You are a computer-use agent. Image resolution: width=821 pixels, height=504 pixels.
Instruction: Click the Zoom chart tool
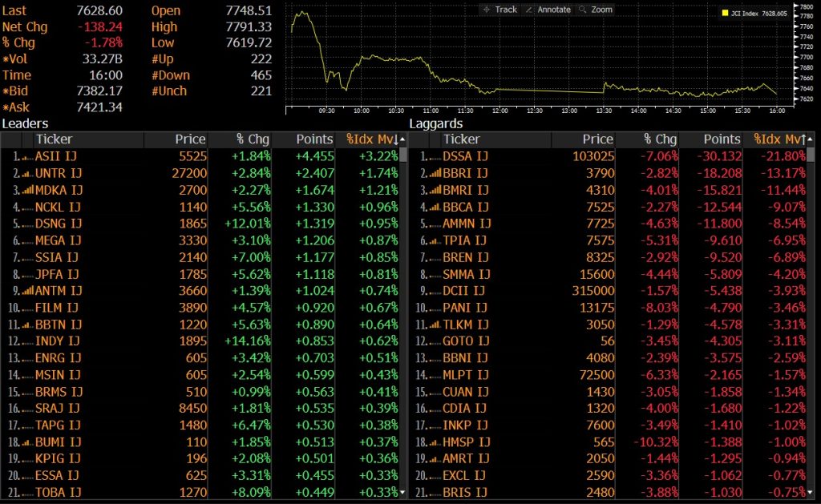point(596,10)
